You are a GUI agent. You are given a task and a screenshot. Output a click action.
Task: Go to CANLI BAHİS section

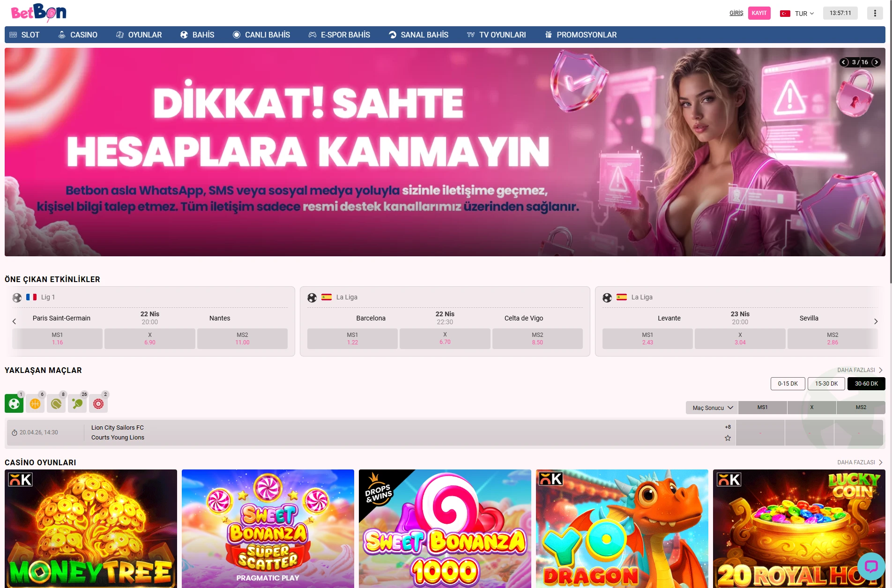[261, 35]
